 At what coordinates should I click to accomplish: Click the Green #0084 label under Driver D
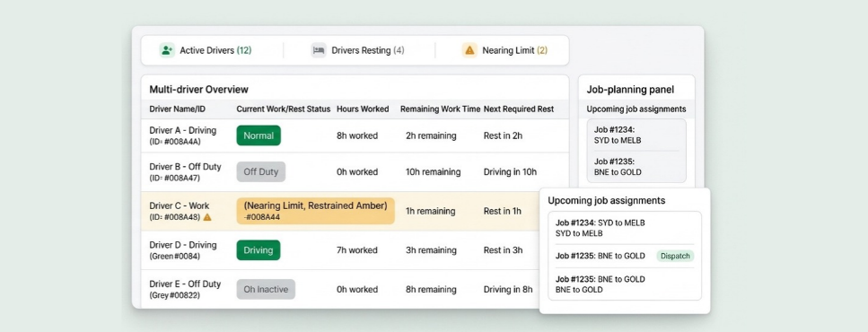pos(174,257)
